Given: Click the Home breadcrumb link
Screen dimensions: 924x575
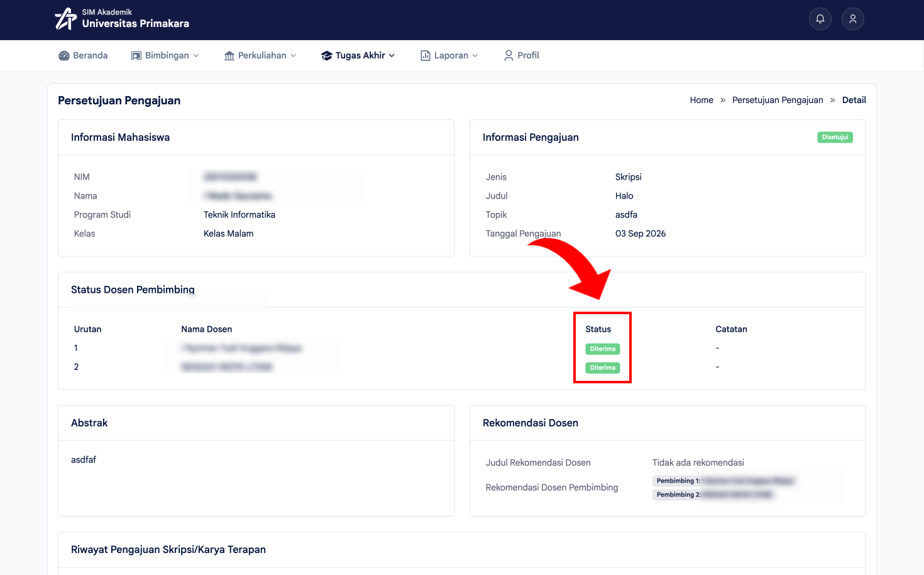Looking at the screenshot, I should click(701, 100).
